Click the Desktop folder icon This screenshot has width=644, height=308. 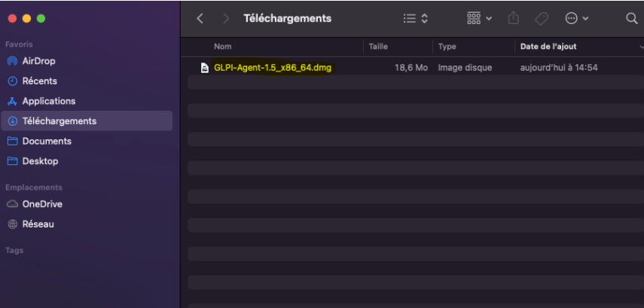click(13, 161)
